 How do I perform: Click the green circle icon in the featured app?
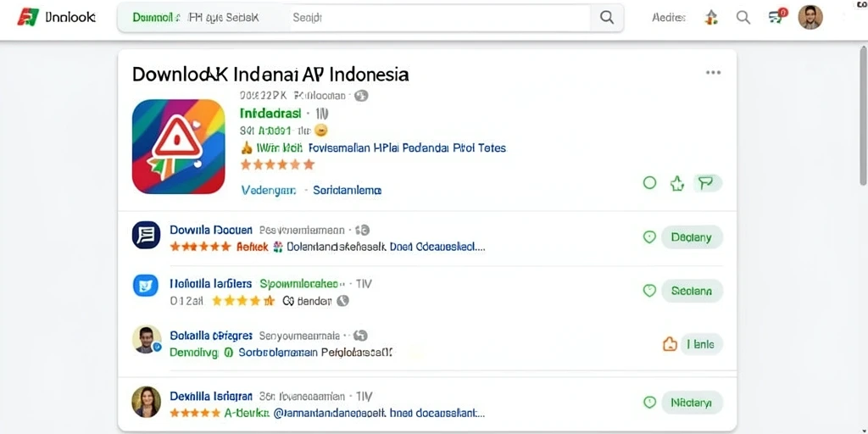coord(649,183)
